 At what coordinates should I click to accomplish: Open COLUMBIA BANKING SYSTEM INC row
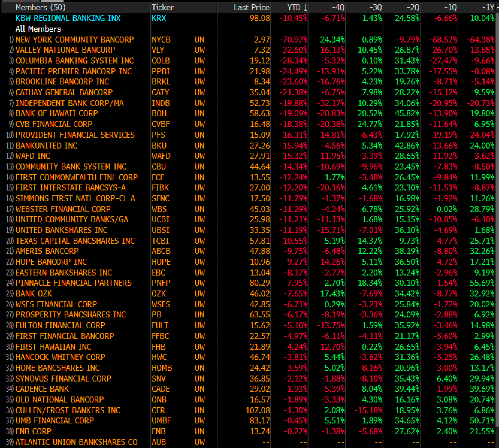pos(249,61)
